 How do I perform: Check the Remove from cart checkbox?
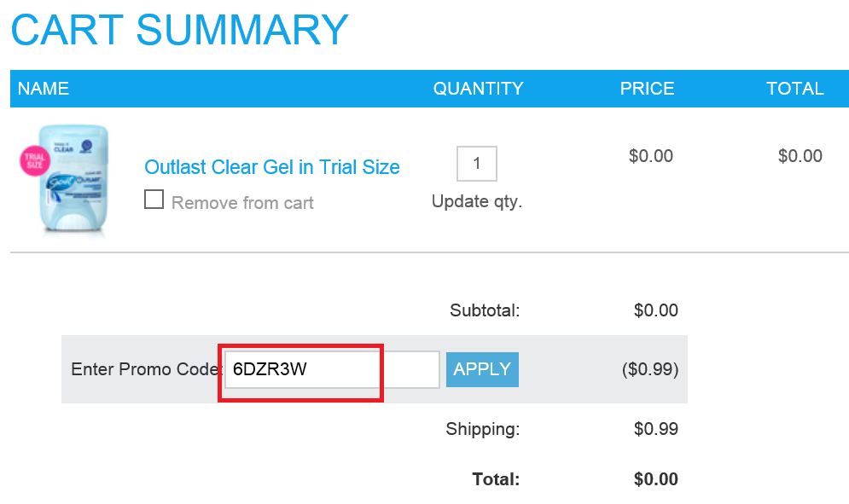(x=154, y=200)
